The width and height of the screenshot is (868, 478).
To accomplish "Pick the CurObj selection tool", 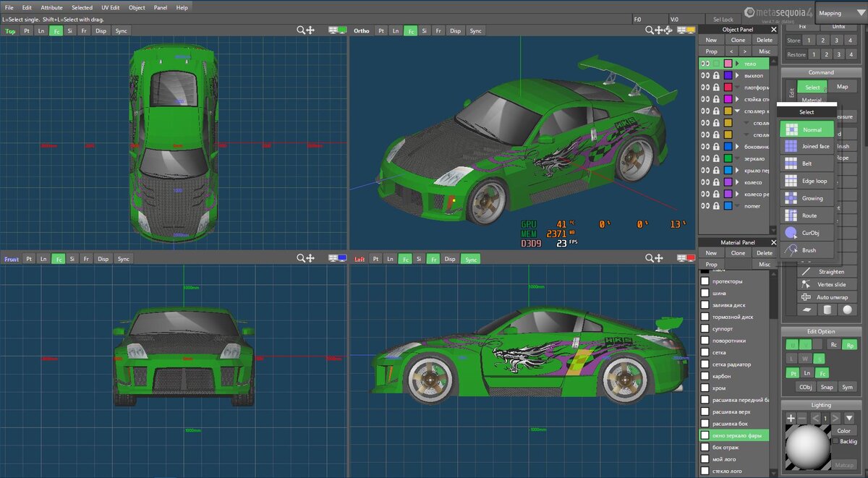I will point(807,234).
